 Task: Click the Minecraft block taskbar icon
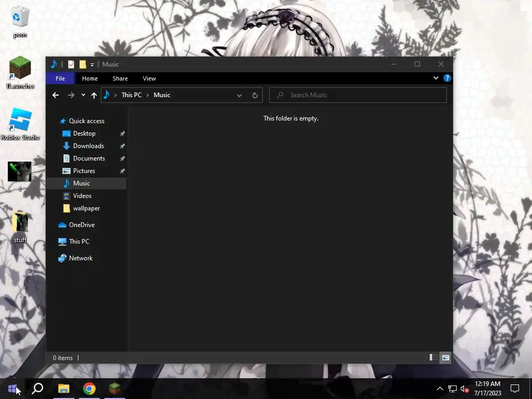115,389
